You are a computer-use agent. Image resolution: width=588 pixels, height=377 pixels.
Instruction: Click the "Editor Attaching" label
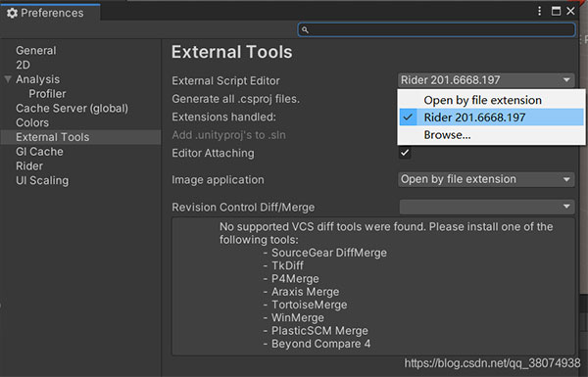click(x=213, y=153)
